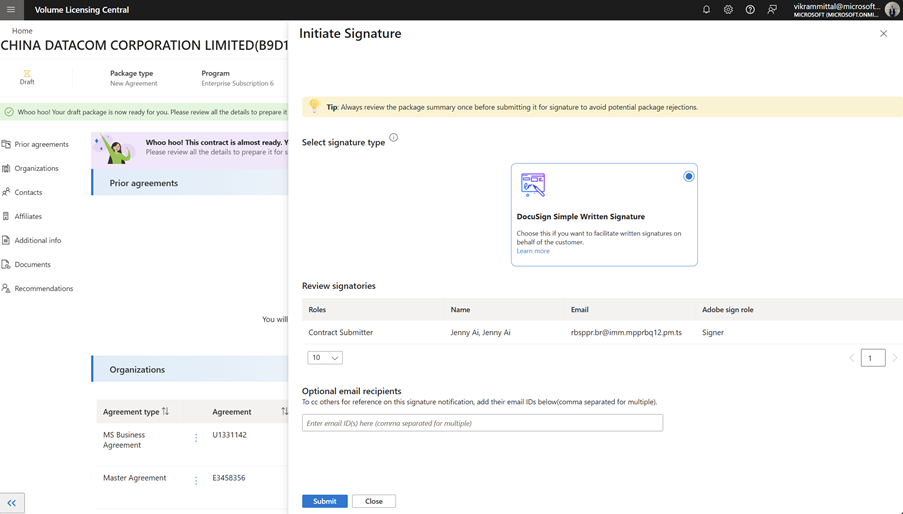Image resolution: width=903 pixels, height=514 pixels.
Task: Click agreement number U1331142
Action: (229, 435)
